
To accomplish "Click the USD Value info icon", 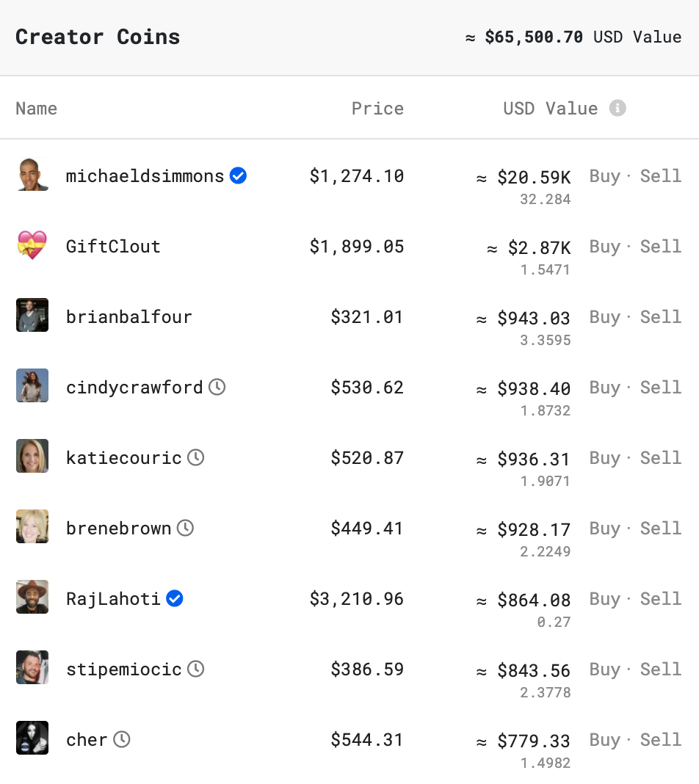I will click(617, 108).
